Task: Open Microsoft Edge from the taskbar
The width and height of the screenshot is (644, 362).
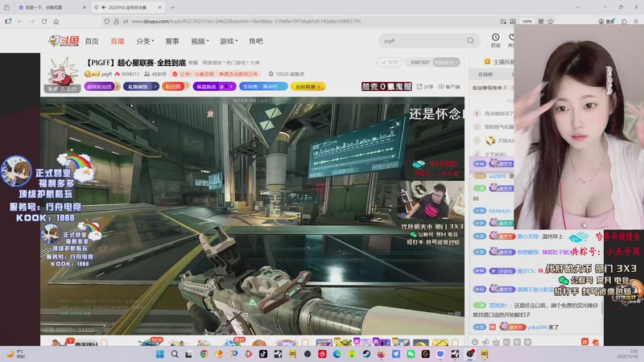Action: click(336, 354)
